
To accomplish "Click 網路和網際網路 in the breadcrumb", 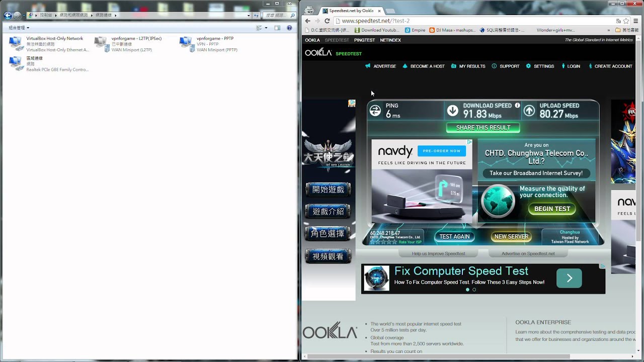I will [73, 16].
